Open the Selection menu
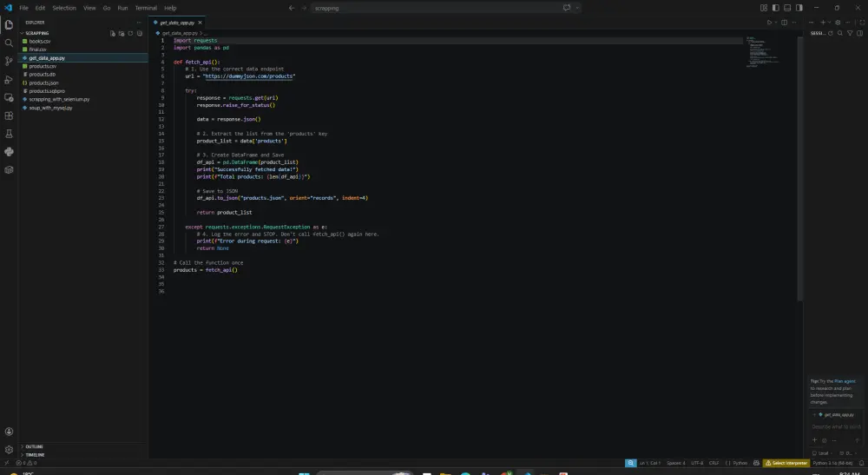 pyautogui.click(x=64, y=8)
